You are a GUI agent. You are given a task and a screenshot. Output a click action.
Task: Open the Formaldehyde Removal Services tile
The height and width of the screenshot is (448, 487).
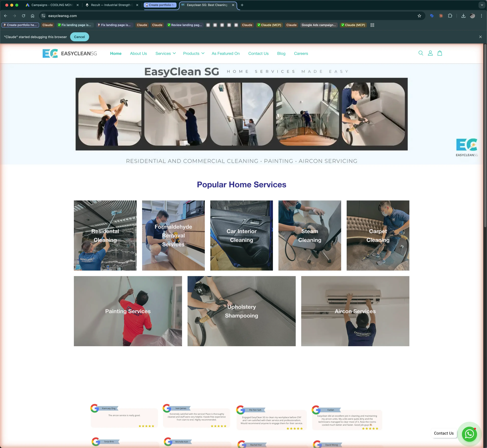[x=173, y=235]
